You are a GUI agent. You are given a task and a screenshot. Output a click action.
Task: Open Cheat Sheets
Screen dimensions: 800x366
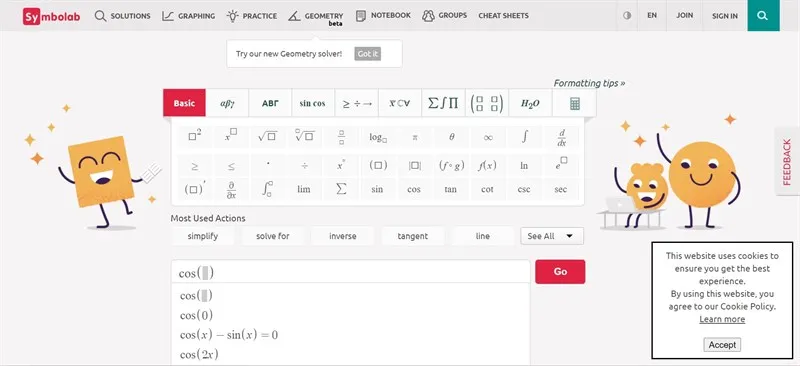tap(504, 16)
